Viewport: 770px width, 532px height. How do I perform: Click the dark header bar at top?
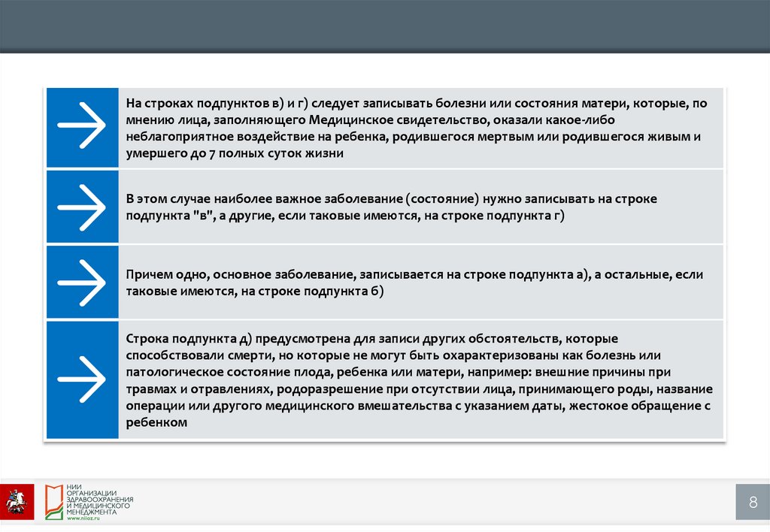(385, 26)
